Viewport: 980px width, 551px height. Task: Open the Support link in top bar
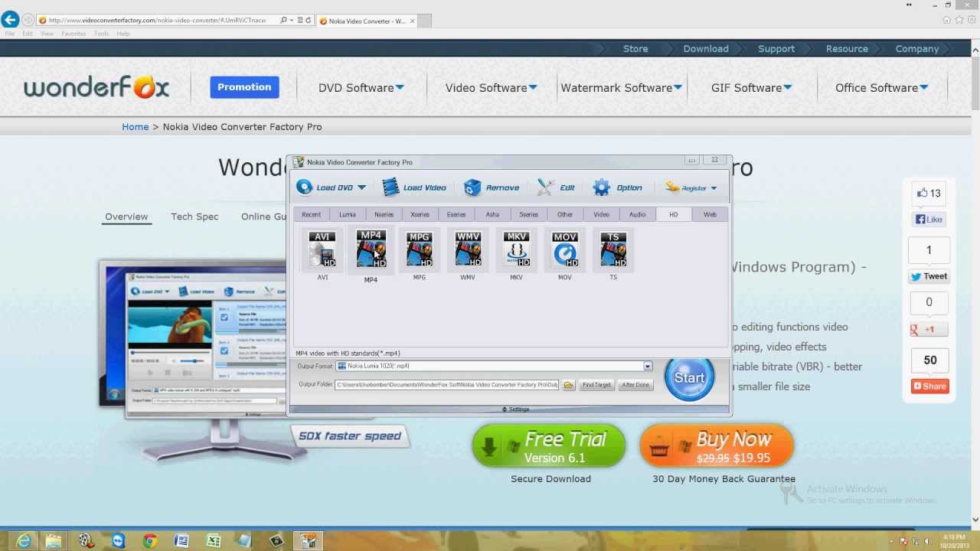click(x=776, y=48)
